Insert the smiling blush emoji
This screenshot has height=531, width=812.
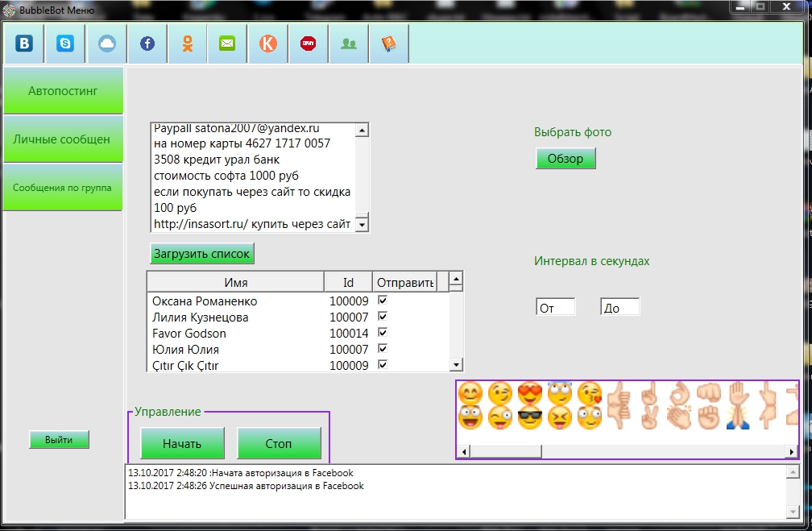[x=470, y=394]
